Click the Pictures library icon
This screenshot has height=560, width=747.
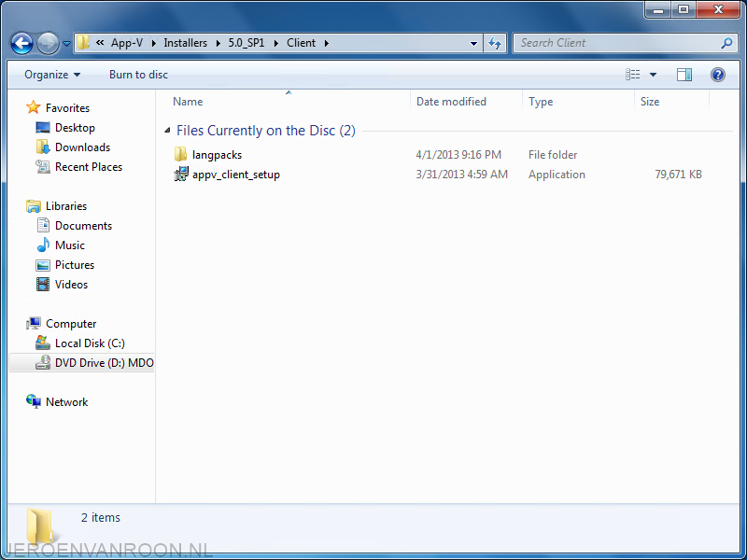point(43,265)
